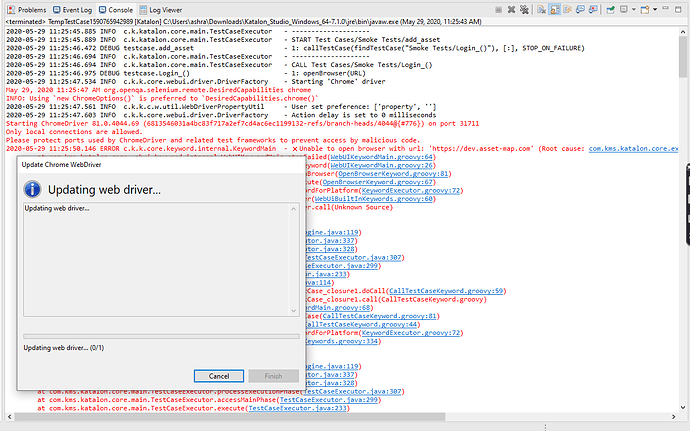This screenshot has width=690, height=431.
Task: Click the greyed-out Finish button
Action: pyautogui.click(x=273, y=376)
